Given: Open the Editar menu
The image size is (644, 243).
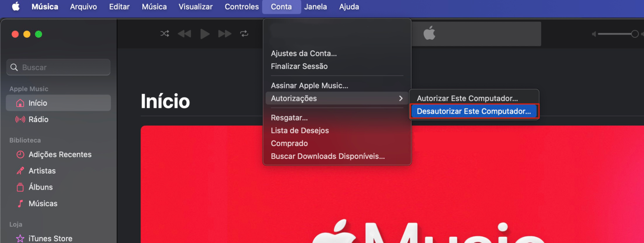Looking at the screenshot, I should [x=119, y=6].
